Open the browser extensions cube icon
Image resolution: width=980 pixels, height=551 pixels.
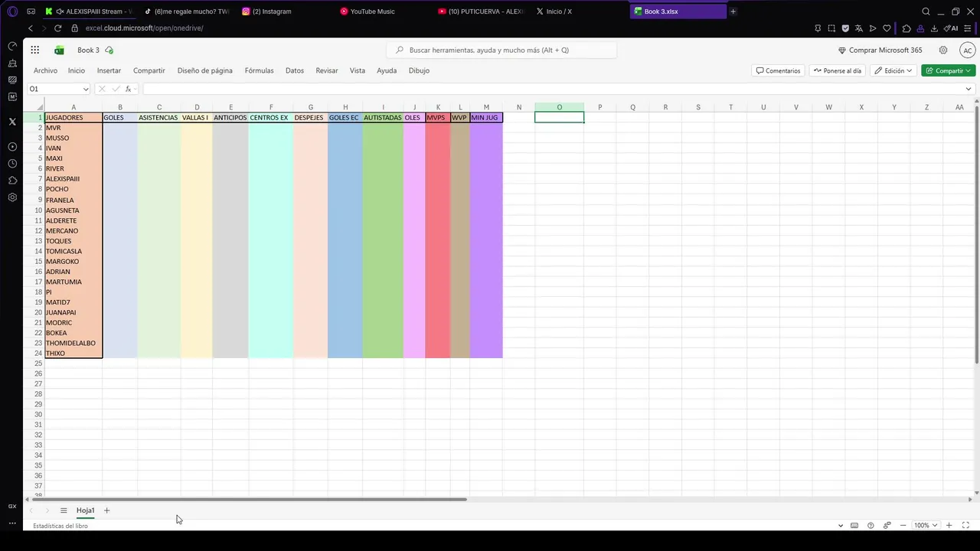906,28
